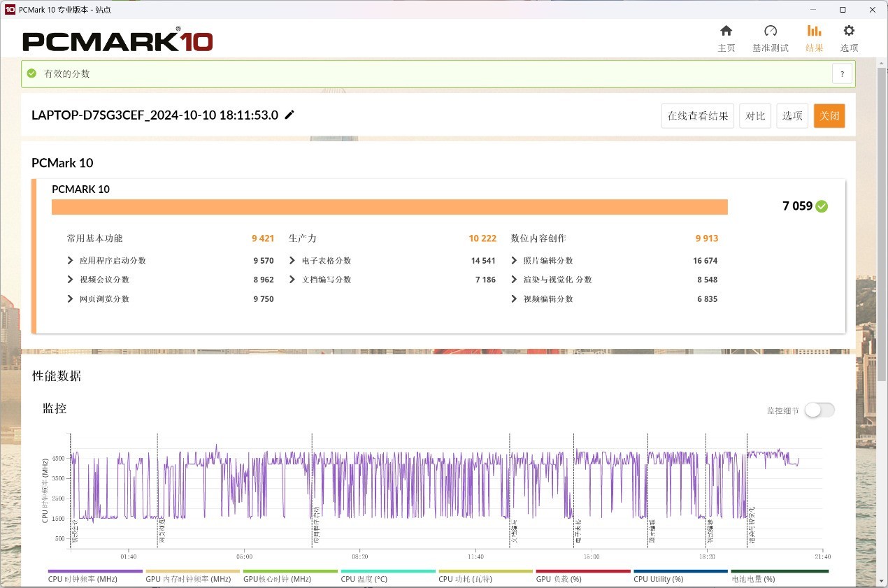Toggle the monitoring details switch
The height and width of the screenshot is (588, 888).
click(x=819, y=410)
